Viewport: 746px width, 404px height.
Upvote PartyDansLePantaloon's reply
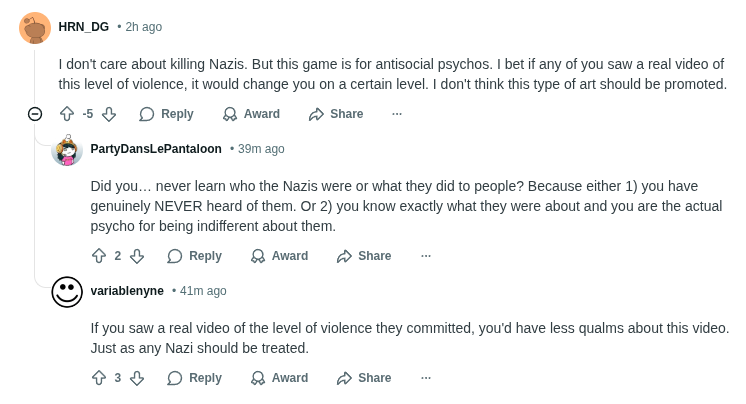(99, 256)
